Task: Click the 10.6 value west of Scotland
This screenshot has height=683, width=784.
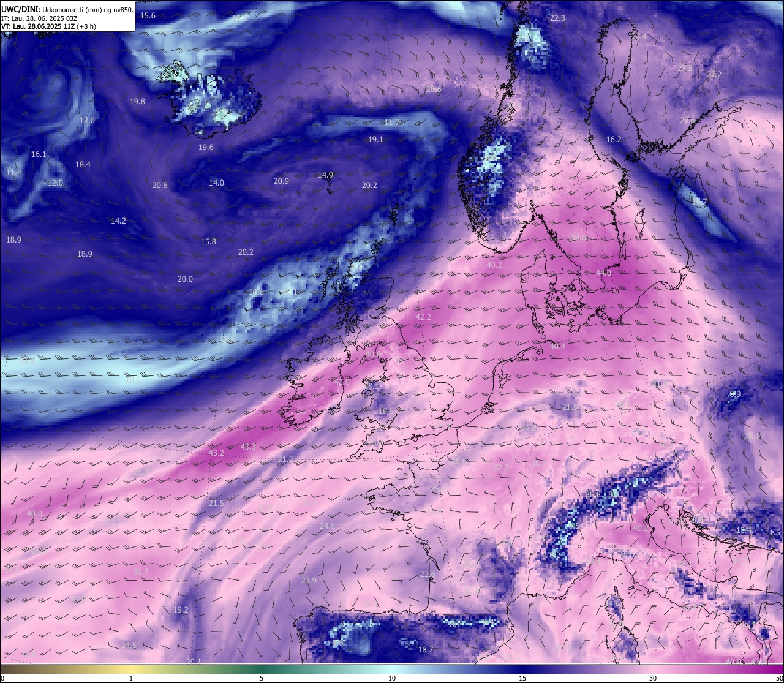Action: (x=257, y=292)
